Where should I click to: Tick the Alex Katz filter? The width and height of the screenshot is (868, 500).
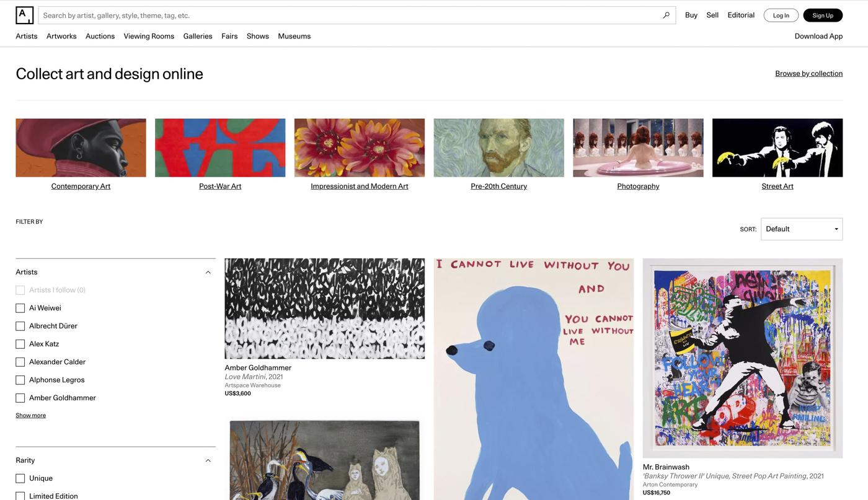click(x=20, y=344)
